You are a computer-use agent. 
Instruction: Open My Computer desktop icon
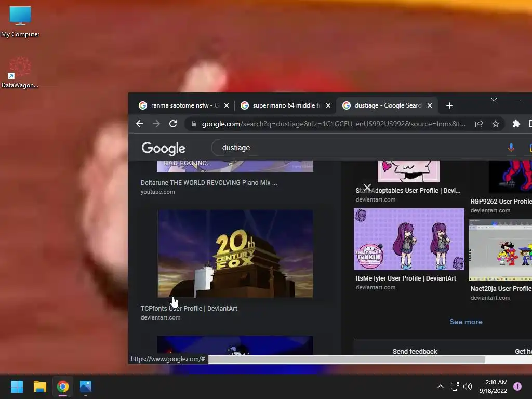[20, 22]
